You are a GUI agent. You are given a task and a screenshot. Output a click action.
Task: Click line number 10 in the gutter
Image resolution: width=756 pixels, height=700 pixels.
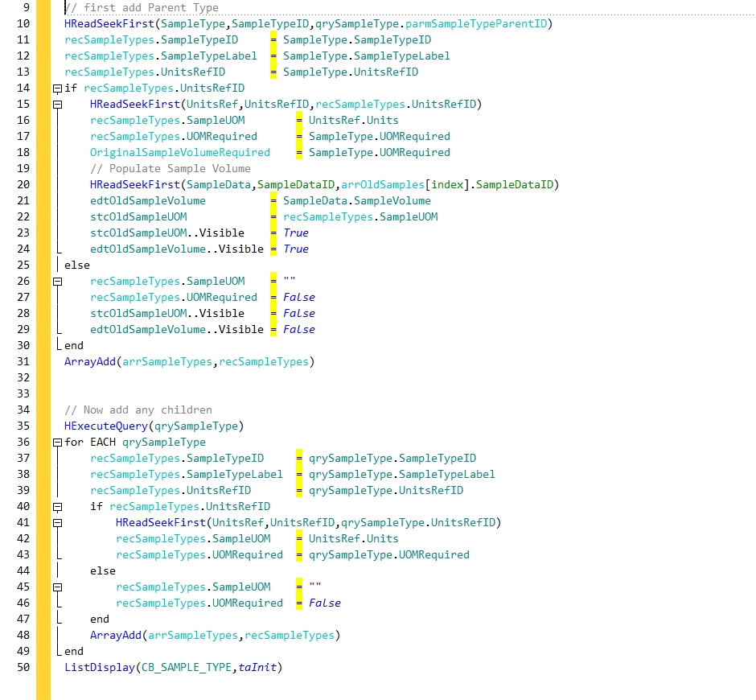click(x=23, y=24)
